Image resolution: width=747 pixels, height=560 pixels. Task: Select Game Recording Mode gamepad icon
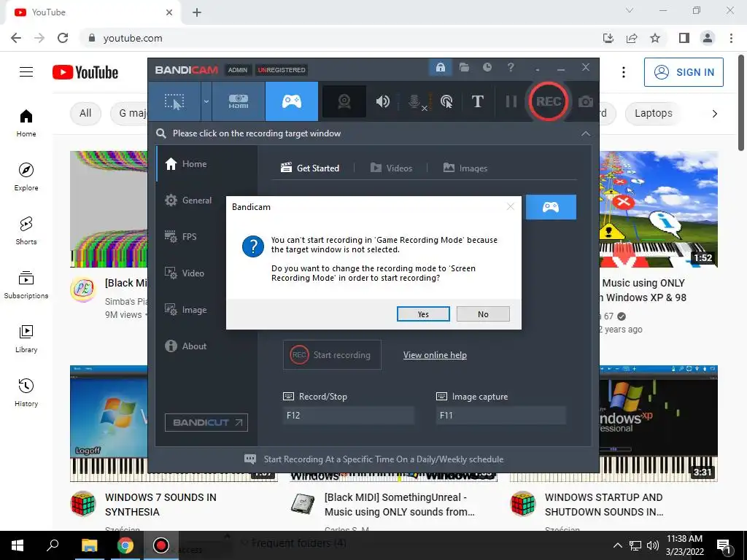click(x=292, y=101)
